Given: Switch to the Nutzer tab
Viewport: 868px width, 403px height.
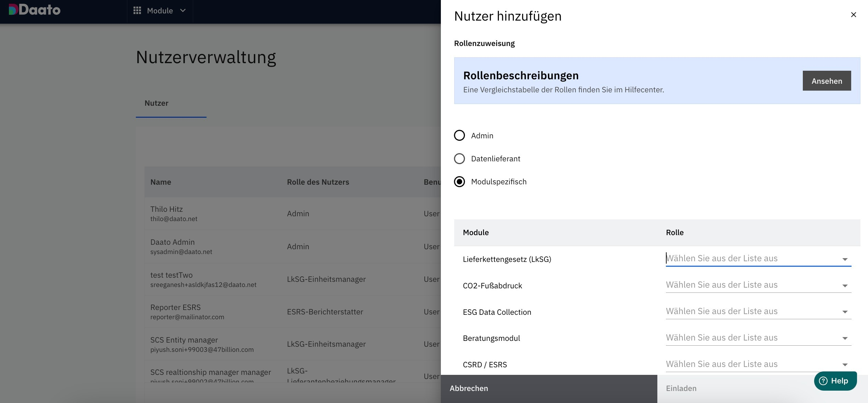Looking at the screenshot, I should [156, 103].
